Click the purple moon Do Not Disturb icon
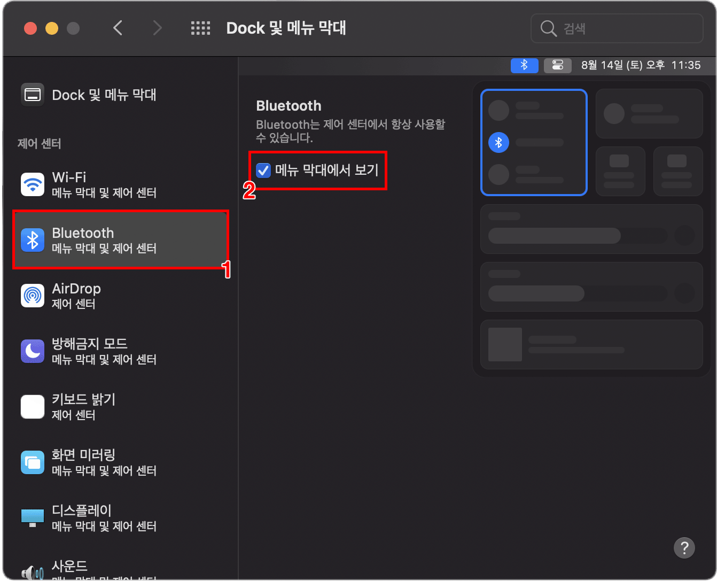Viewport: 717px width, 588px height. (33, 351)
